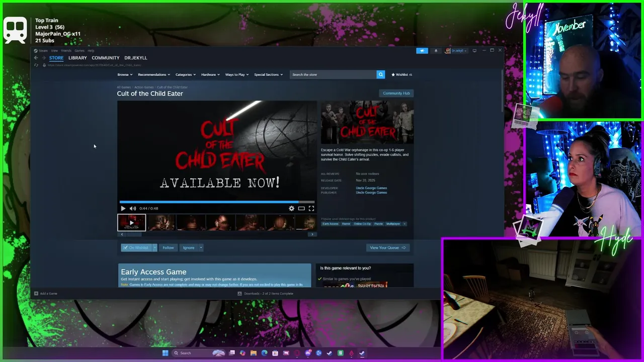Open Task View on the taskbar
644x362 pixels.
tap(232, 353)
